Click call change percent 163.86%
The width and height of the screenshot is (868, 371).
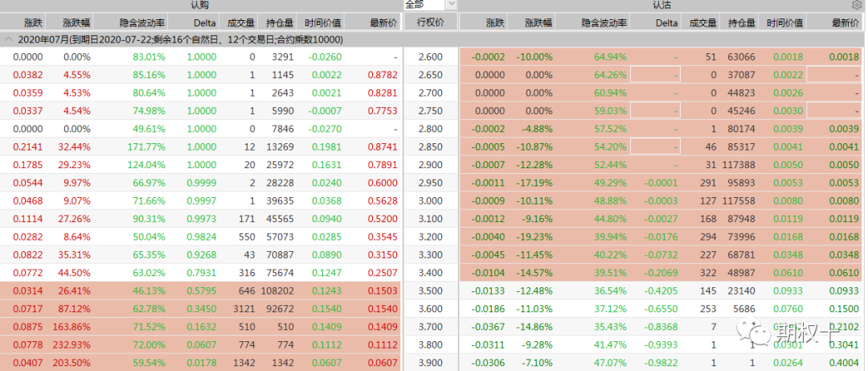pos(72,327)
